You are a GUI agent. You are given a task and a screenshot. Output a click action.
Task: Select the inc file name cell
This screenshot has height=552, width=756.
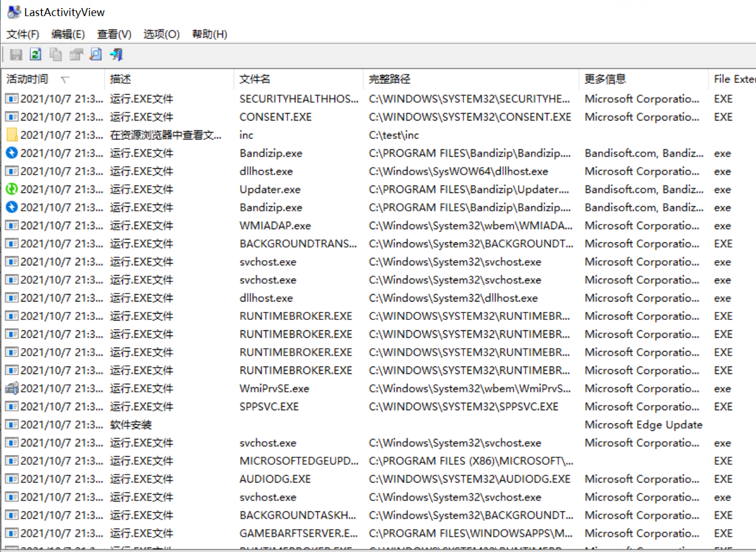click(x=246, y=135)
